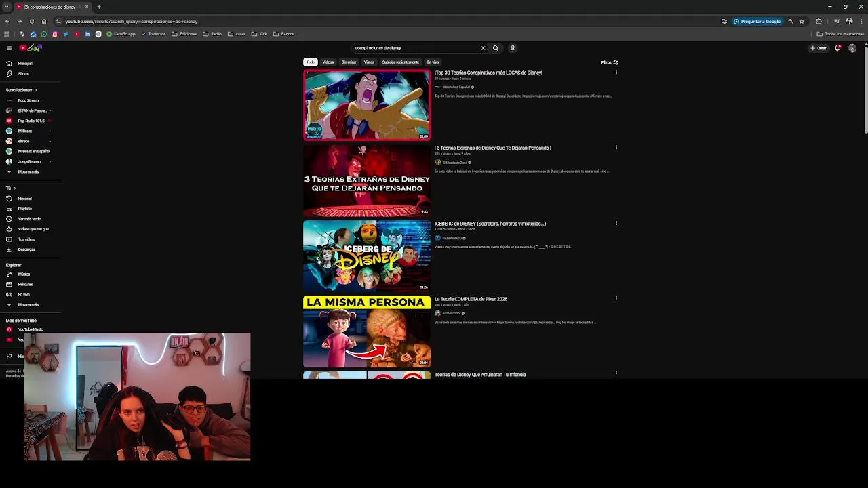The height and width of the screenshot is (488, 868).
Task: Open the Filtros panel
Action: tap(610, 62)
